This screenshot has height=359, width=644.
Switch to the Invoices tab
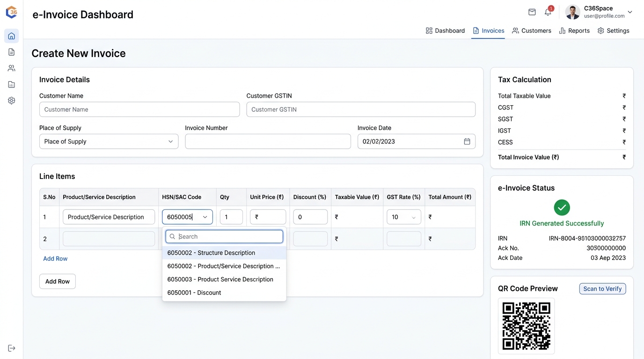(x=488, y=31)
